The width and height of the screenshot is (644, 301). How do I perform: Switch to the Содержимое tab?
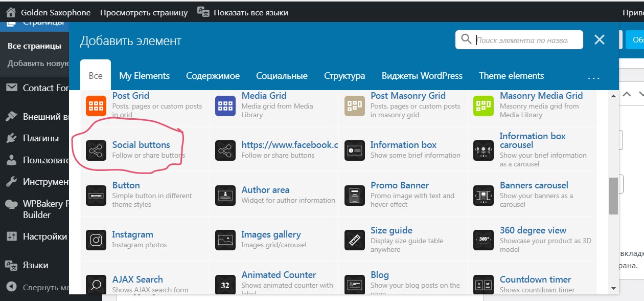pos(213,76)
